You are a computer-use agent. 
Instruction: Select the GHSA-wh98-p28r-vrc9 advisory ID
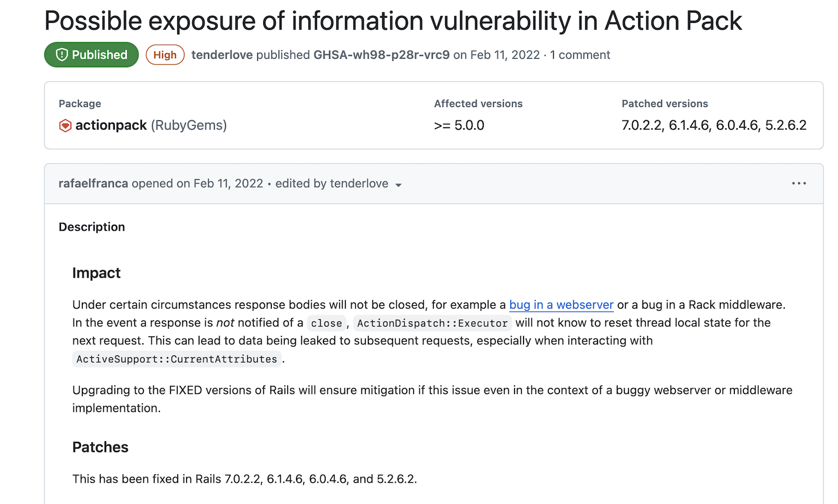(x=381, y=55)
